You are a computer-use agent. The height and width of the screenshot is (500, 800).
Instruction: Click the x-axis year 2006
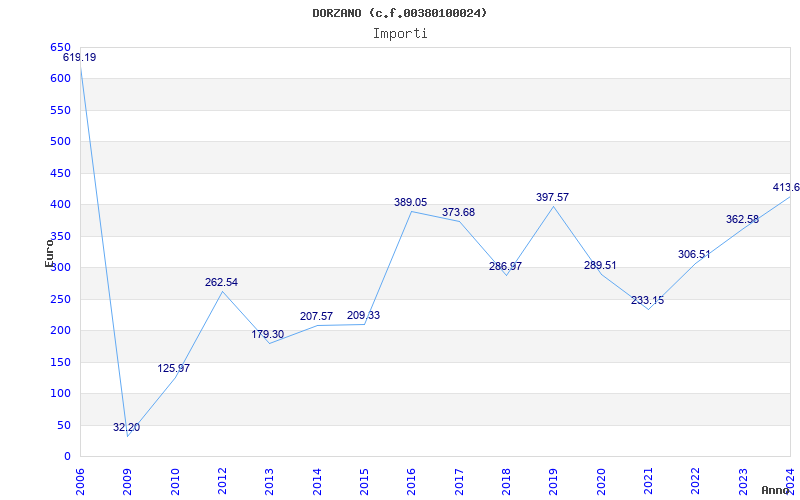click(x=80, y=482)
